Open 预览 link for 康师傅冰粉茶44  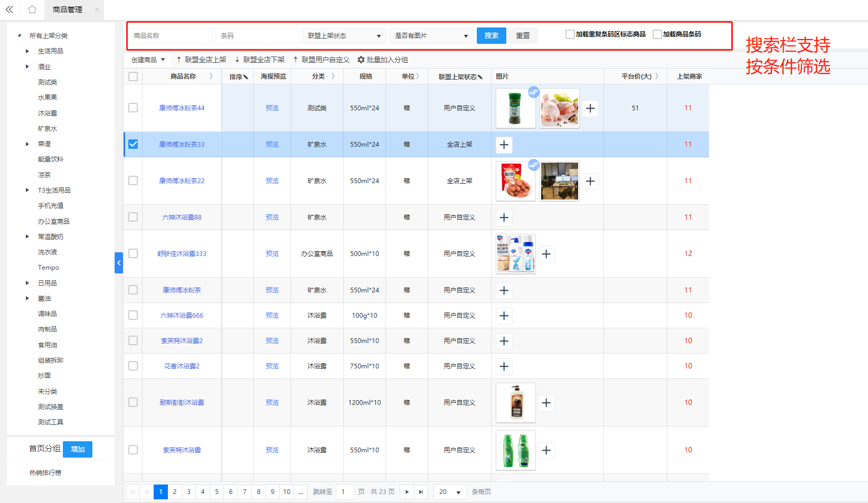point(272,108)
